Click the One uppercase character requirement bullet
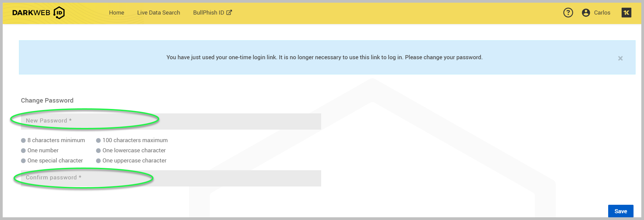 pos(98,161)
